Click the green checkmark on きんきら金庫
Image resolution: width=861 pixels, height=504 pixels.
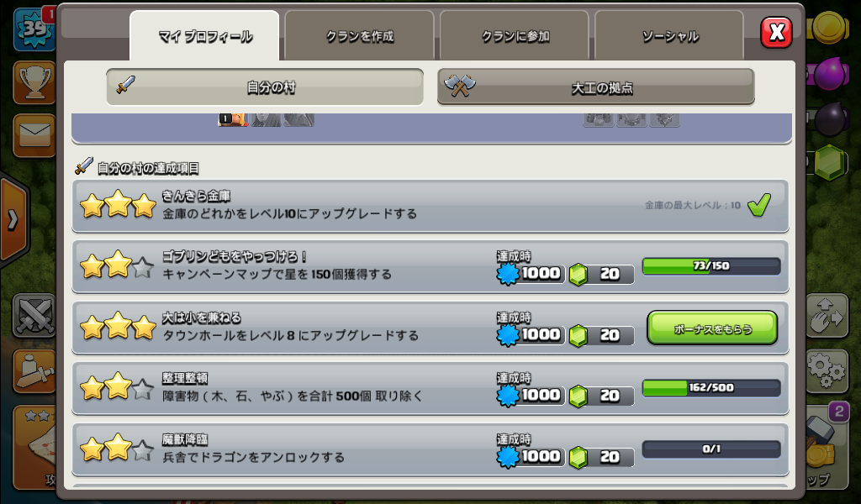point(759,205)
